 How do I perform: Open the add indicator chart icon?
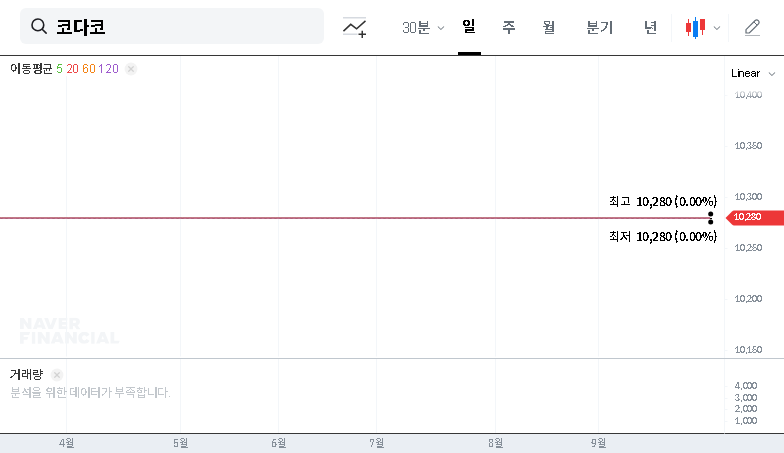click(x=354, y=28)
